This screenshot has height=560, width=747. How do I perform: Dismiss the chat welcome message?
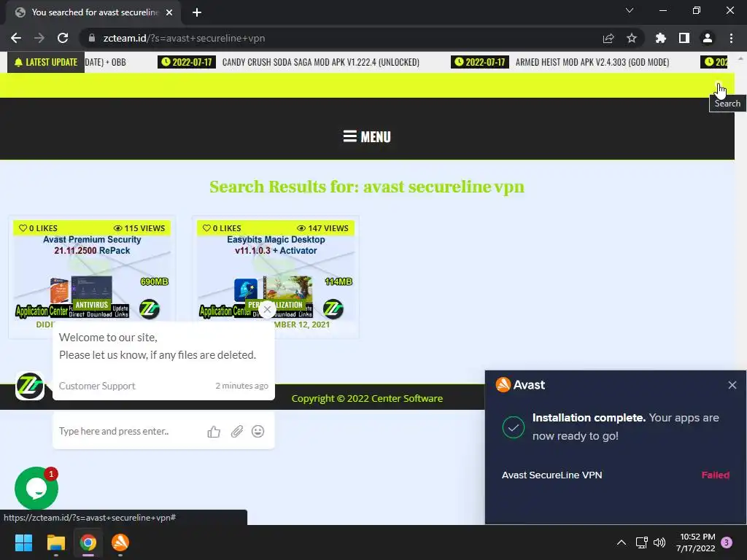267,309
